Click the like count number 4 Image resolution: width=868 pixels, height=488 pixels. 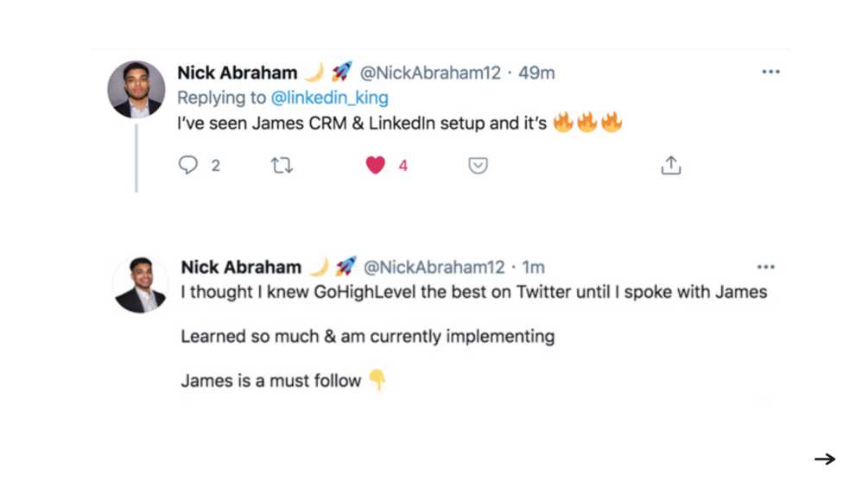click(402, 165)
